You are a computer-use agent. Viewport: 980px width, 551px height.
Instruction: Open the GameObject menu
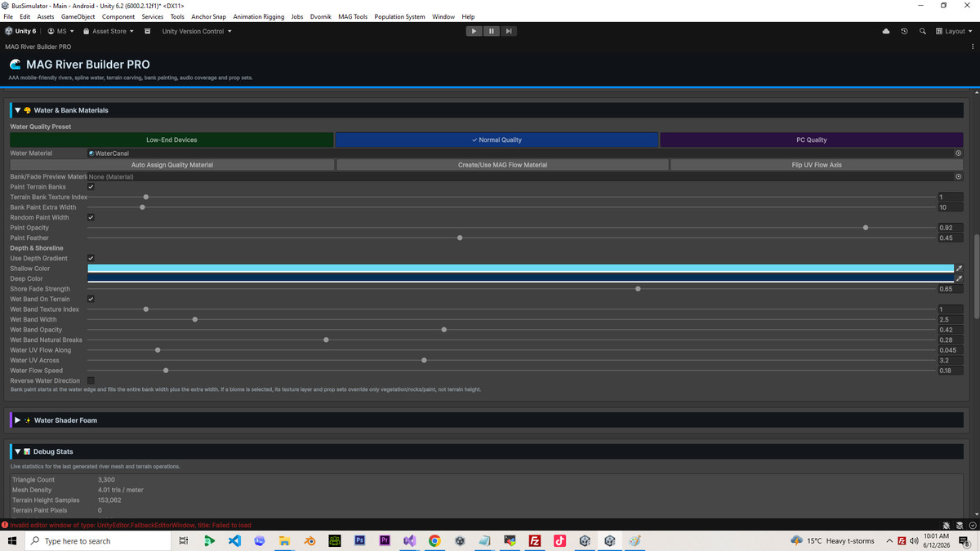[78, 16]
